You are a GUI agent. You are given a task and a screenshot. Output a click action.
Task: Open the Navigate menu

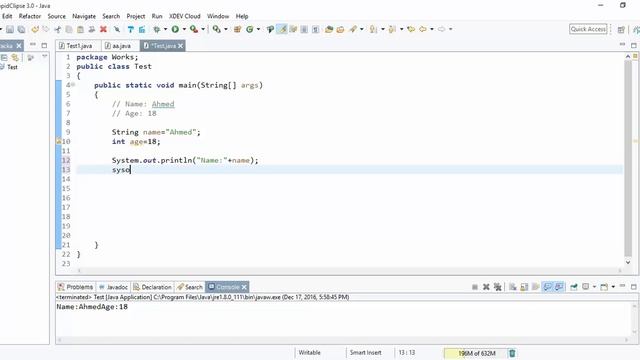click(84, 16)
